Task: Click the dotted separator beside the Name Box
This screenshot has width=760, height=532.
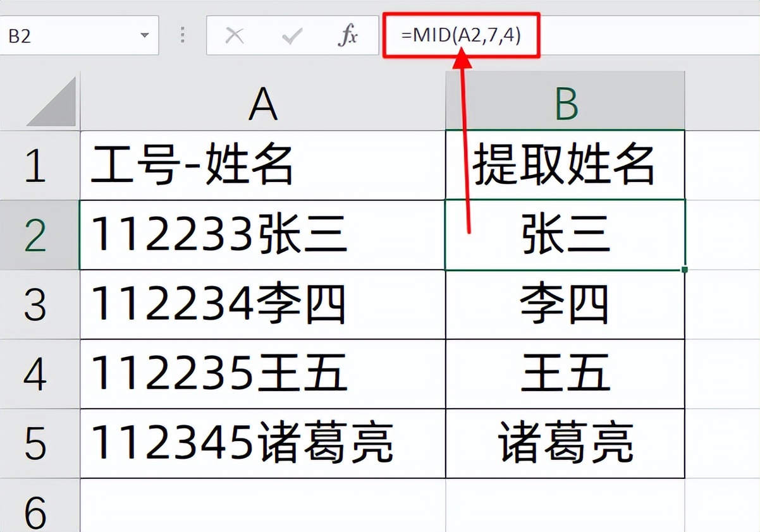Action: point(182,35)
